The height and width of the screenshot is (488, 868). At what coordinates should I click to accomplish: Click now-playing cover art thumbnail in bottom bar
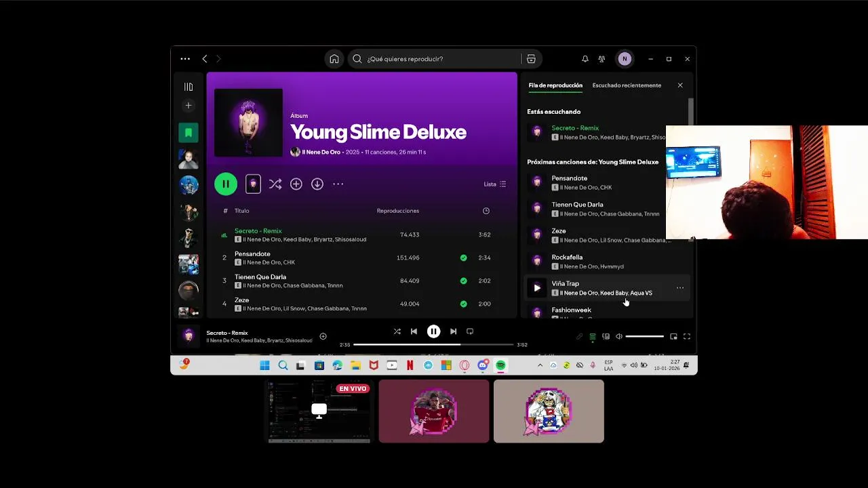pos(189,336)
